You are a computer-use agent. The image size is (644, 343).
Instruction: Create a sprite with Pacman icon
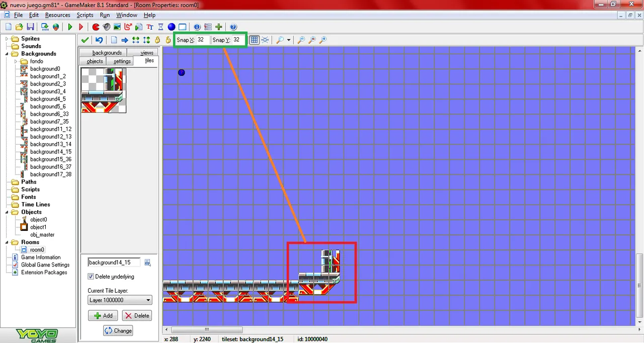96,27
